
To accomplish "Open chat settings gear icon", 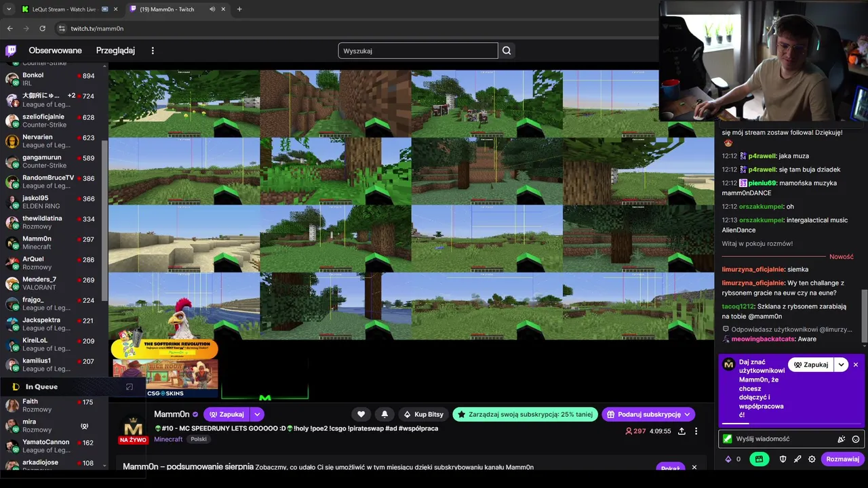I will 812,459.
